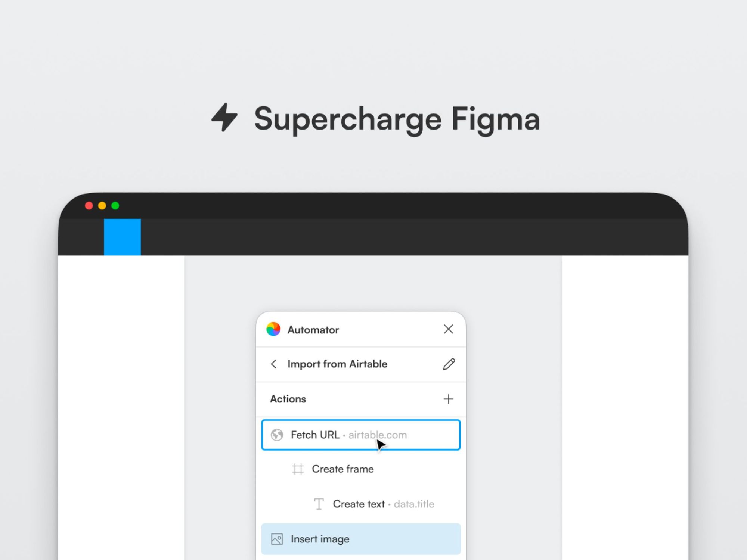This screenshot has width=747, height=560.
Task: Click the Automator color wheel logo
Action: click(273, 329)
